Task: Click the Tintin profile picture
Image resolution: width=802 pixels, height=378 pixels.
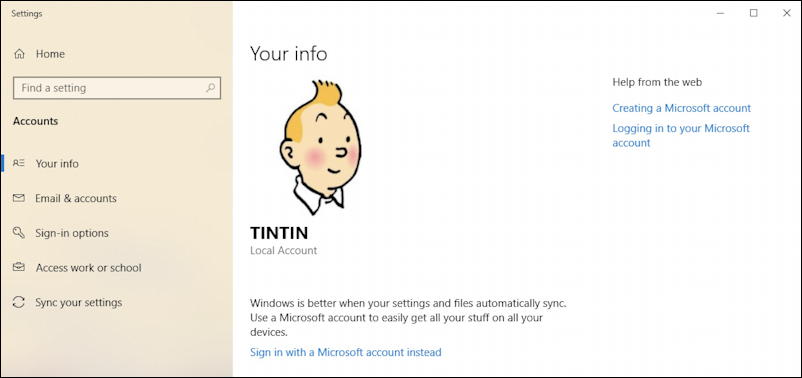Action: [320, 147]
